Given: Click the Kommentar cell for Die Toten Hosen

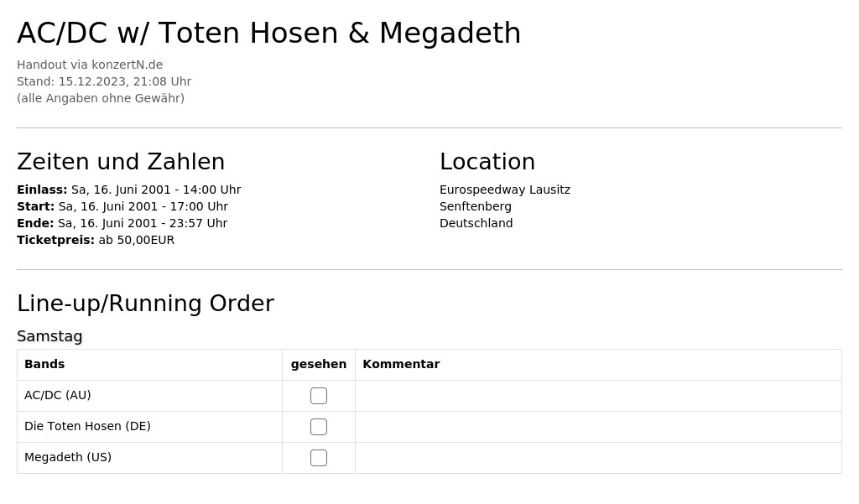Looking at the screenshot, I should point(598,427).
